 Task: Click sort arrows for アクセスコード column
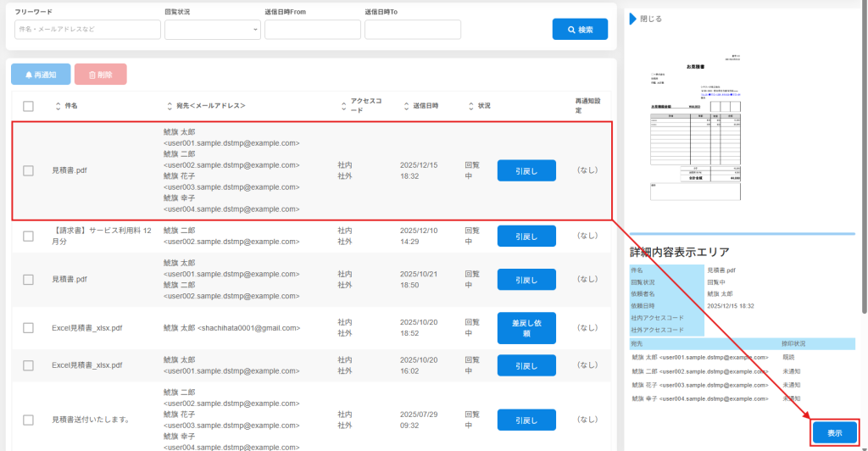click(x=342, y=106)
